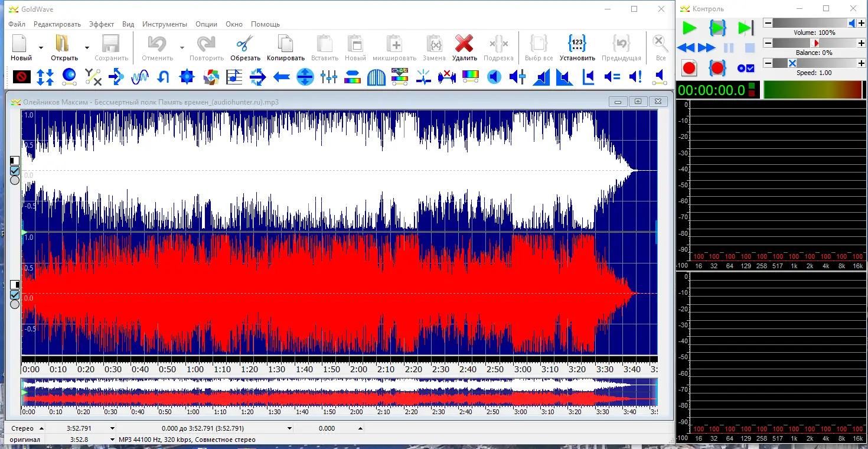Toggle the right channel checkbox (red waveform)
The width and height of the screenshot is (868, 449).
[x=15, y=294]
